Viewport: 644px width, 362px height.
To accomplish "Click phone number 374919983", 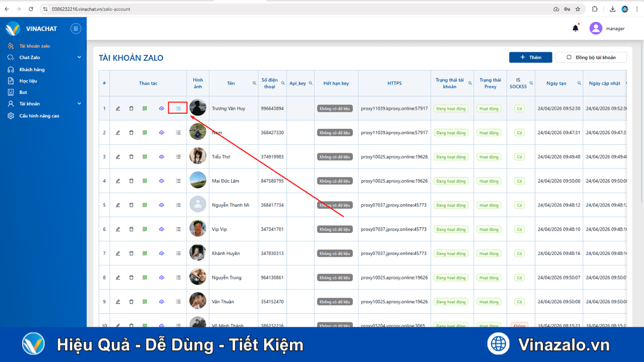I will click(x=272, y=157).
